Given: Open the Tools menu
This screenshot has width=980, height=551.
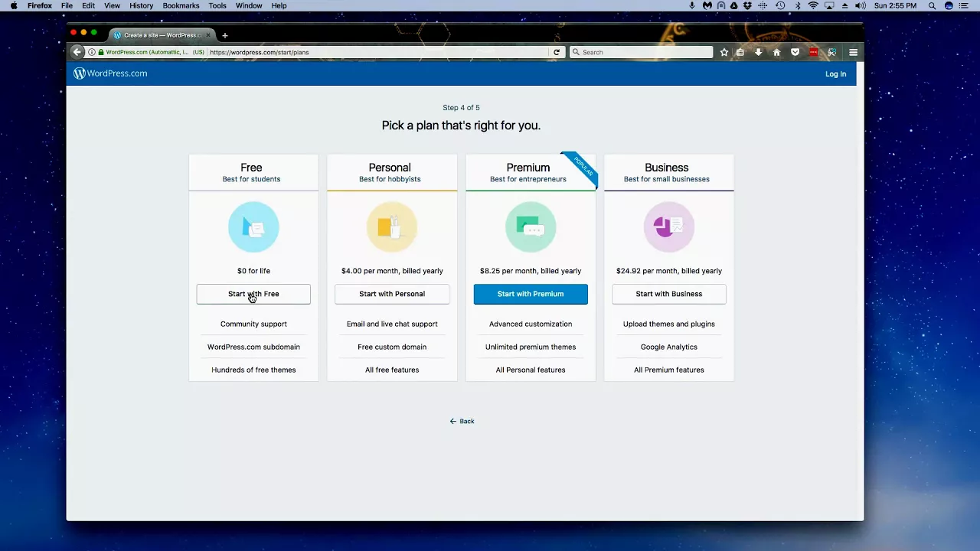Looking at the screenshot, I should pyautogui.click(x=217, y=5).
